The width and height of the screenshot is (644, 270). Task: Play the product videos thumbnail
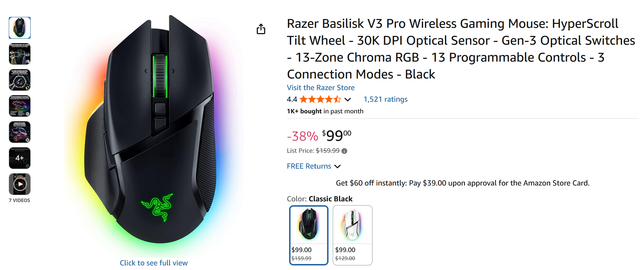click(20, 184)
